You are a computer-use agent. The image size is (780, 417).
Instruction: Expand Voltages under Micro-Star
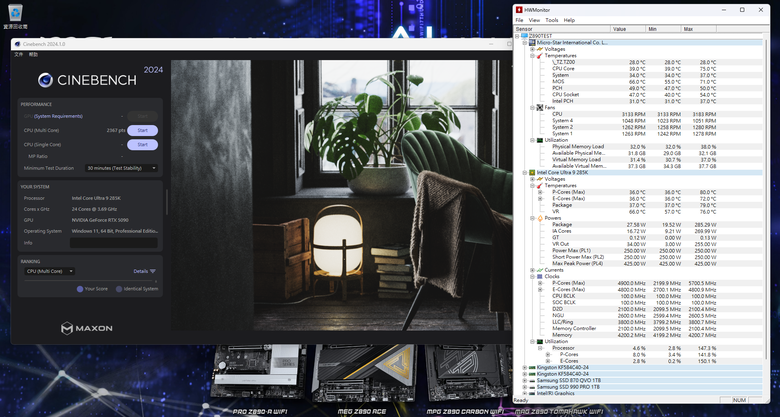(532, 49)
